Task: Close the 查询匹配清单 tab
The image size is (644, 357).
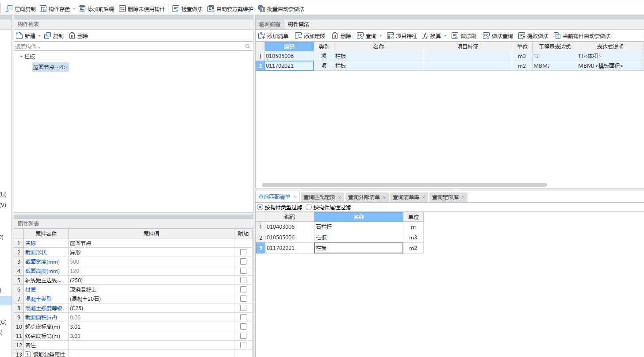Action: click(x=295, y=197)
